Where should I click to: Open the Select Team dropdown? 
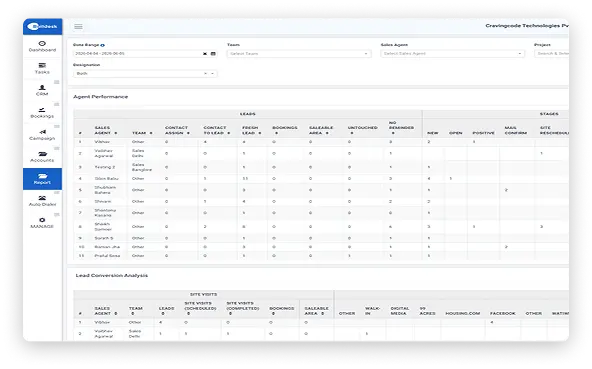[x=299, y=54]
